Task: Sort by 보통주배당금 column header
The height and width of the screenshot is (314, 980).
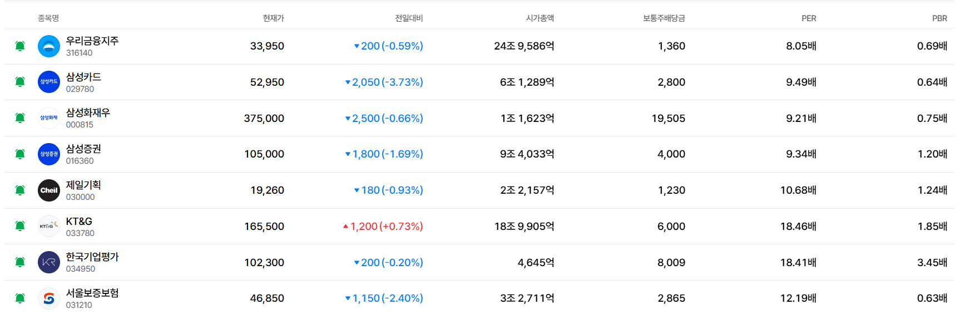Action: 664,18
